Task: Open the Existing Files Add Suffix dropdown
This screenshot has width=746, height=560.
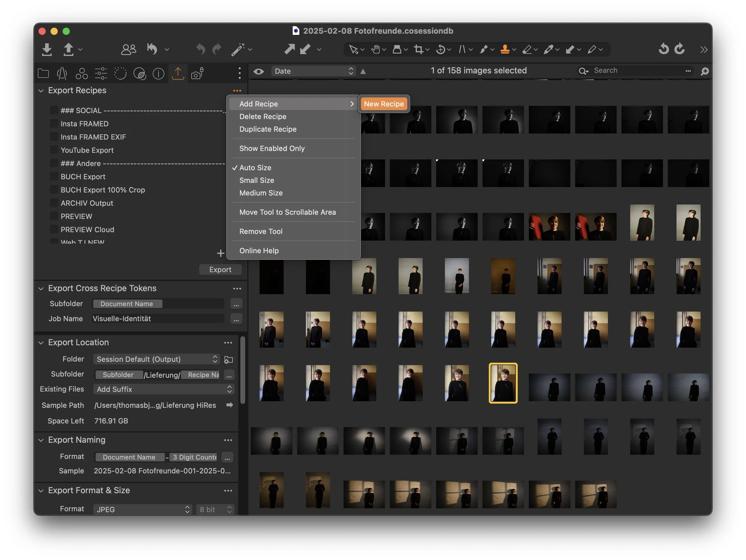Action: 164,389
